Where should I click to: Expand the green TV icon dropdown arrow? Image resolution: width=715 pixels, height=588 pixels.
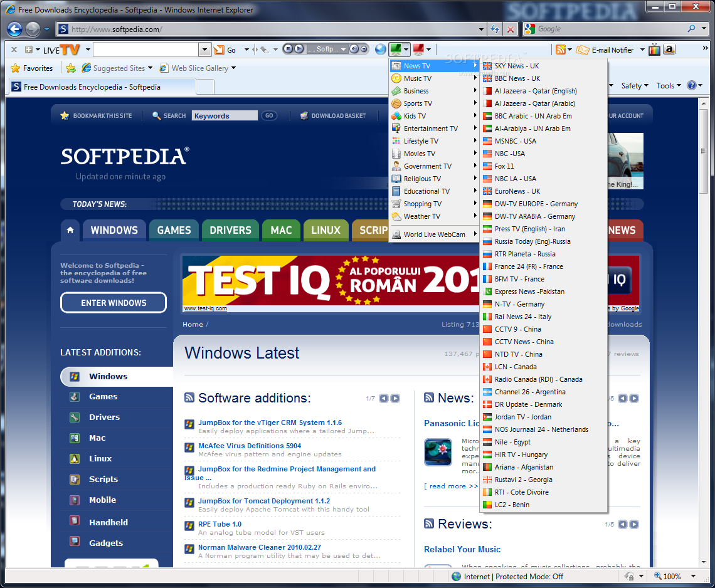pyautogui.click(x=406, y=50)
